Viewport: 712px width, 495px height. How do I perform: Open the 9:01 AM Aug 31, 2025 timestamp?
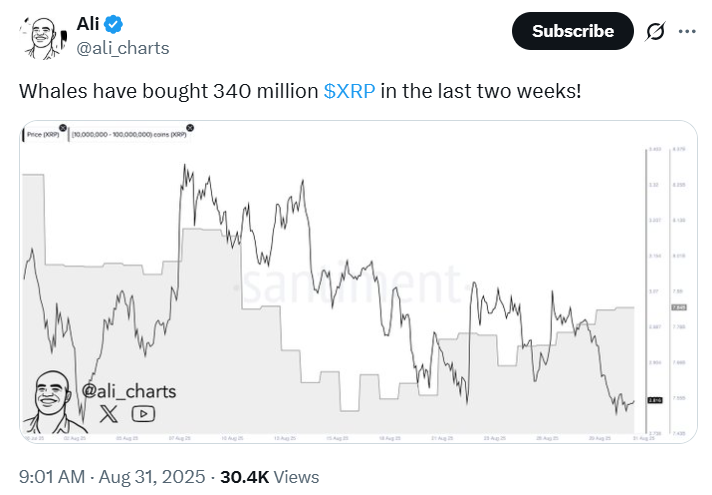112,477
